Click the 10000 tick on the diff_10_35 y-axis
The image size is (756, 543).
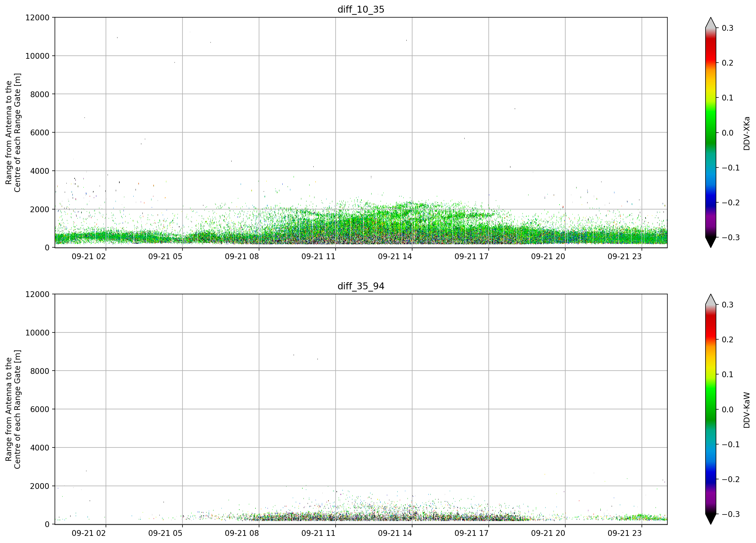coord(37,56)
